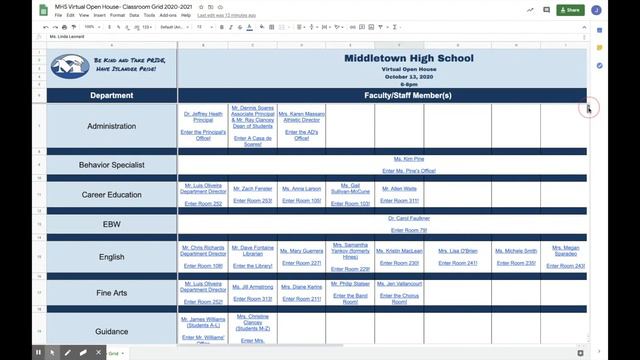Open the Tools menu

(149, 15)
